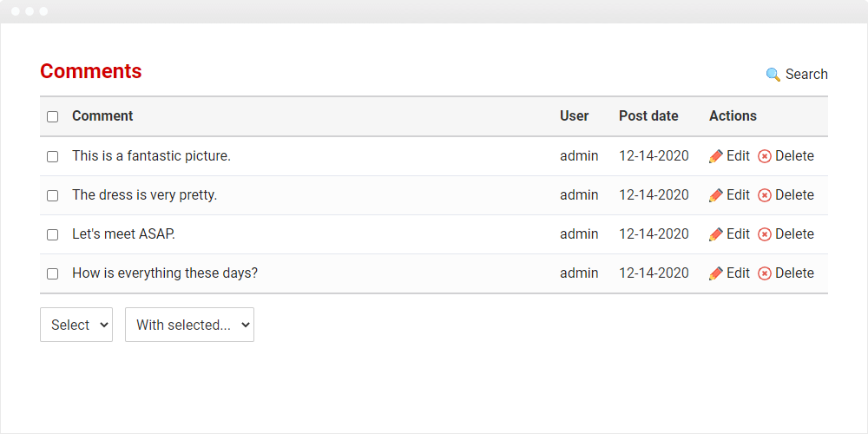Click red delete icon for 'Let's meet ASAP' row

765,234
